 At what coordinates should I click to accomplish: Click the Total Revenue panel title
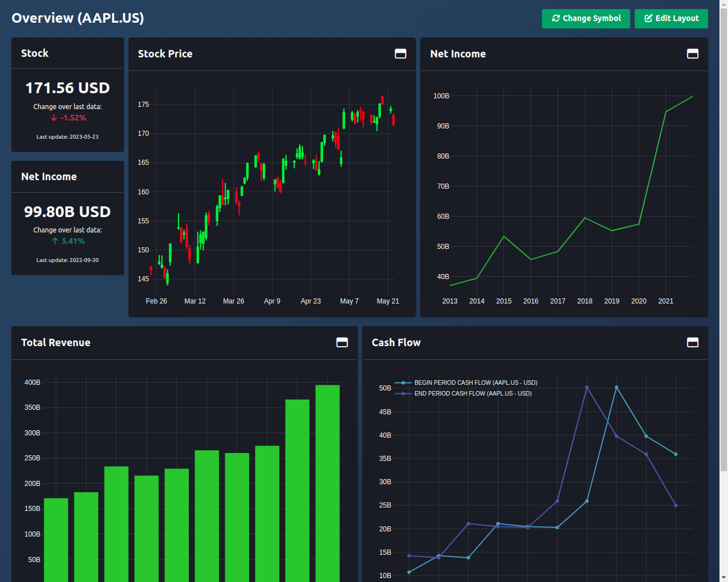[x=56, y=342]
